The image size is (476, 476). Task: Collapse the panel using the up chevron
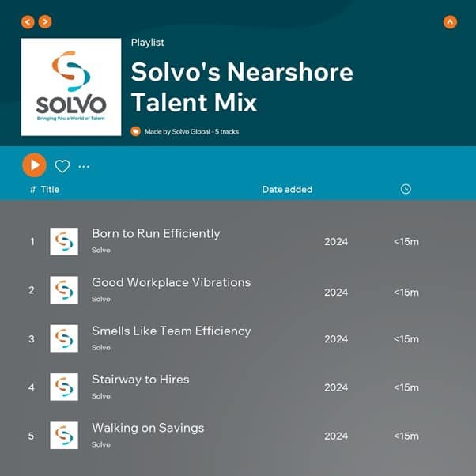(x=450, y=21)
